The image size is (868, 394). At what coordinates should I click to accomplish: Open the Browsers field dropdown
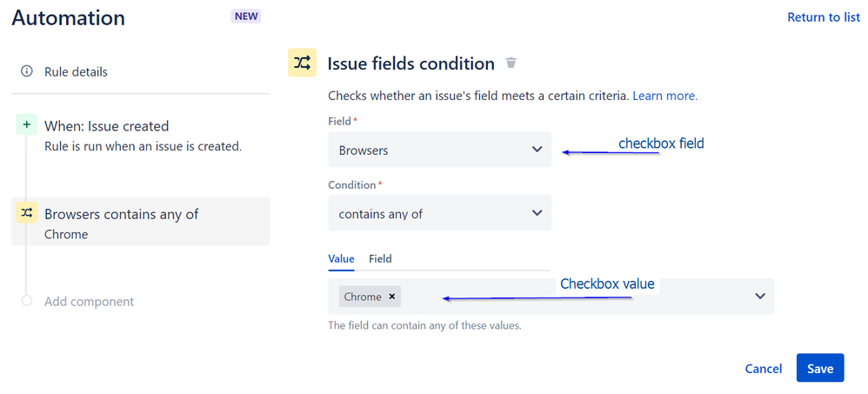click(x=439, y=150)
